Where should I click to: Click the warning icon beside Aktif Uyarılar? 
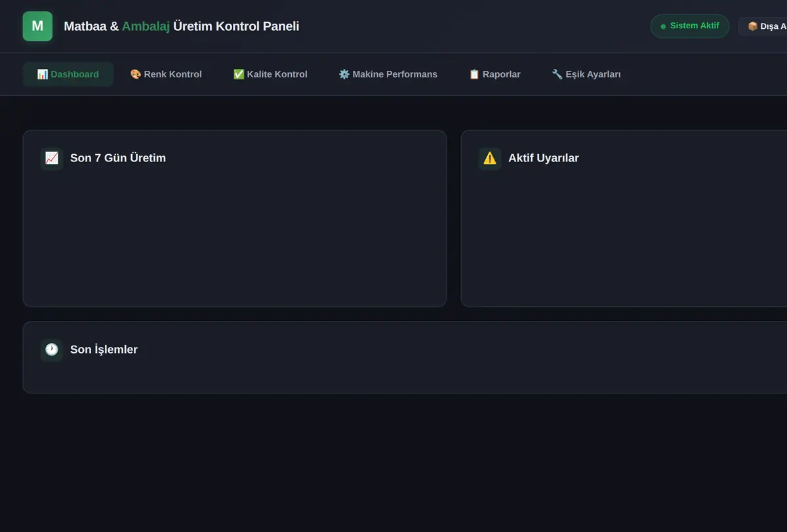pyautogui.click(x=490, y=158)
